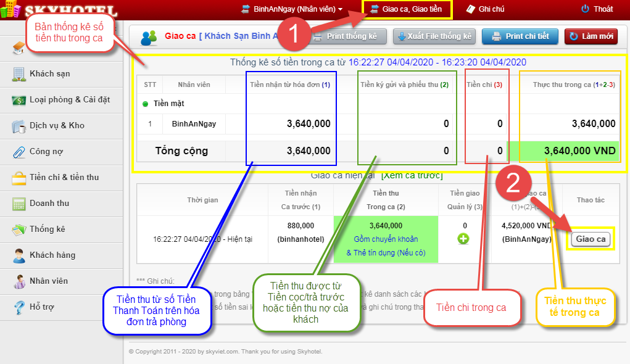Click Print chi tiết button

(x=520, y=36)
